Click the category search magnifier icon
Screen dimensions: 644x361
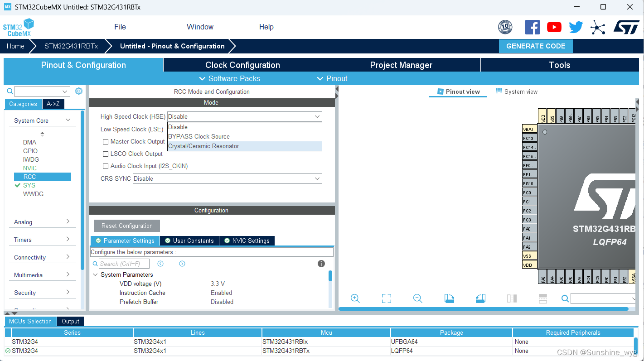[x=10, y=91]
